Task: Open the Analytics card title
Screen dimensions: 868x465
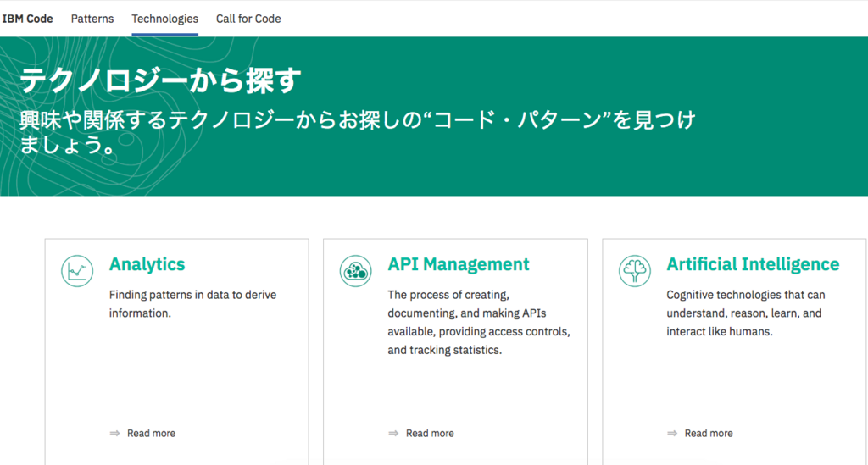Action: (147, 264)
